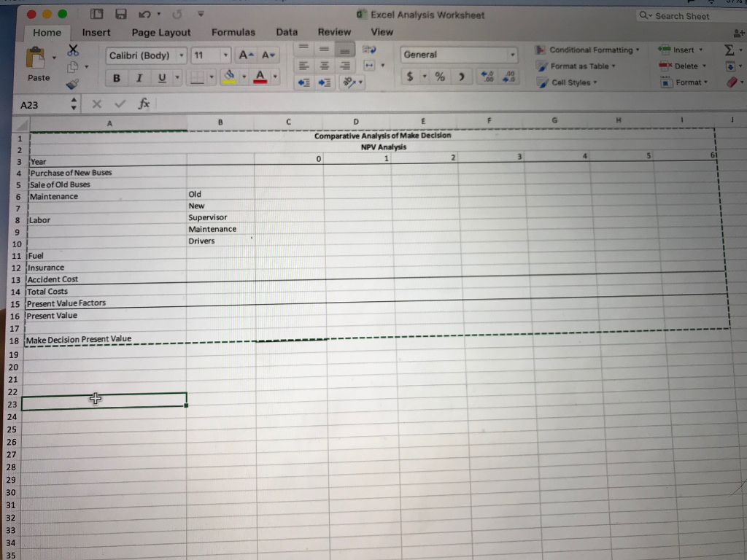Switch to the Data tab
The height and width of the screenshot is (560, 747).
[x=287, y=32]
